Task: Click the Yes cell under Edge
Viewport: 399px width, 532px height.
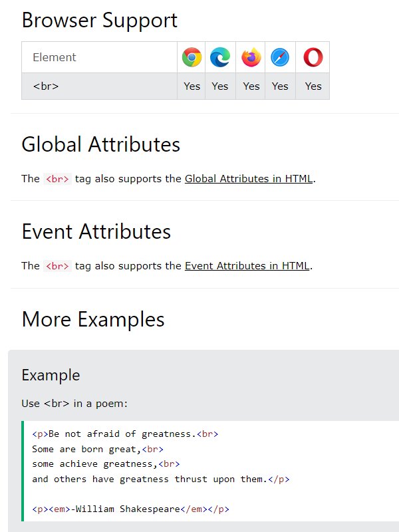Action: pos(220,86)
